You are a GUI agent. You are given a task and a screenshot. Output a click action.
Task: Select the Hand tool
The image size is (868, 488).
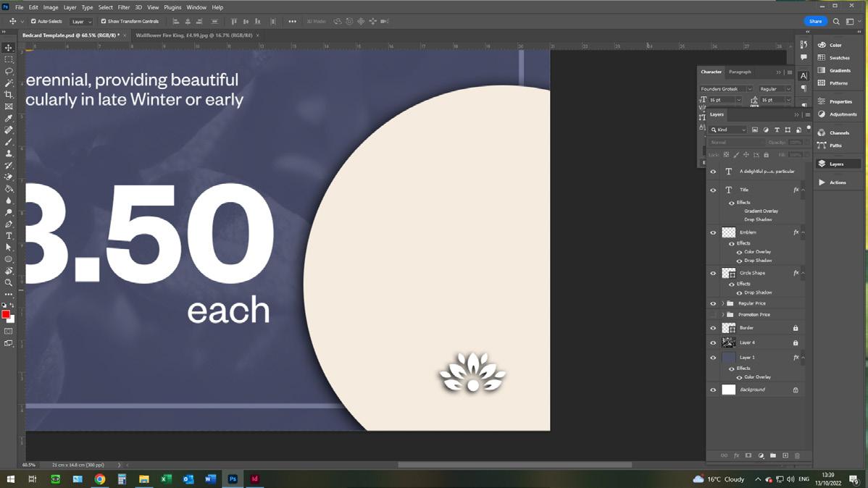pos(8,271)
